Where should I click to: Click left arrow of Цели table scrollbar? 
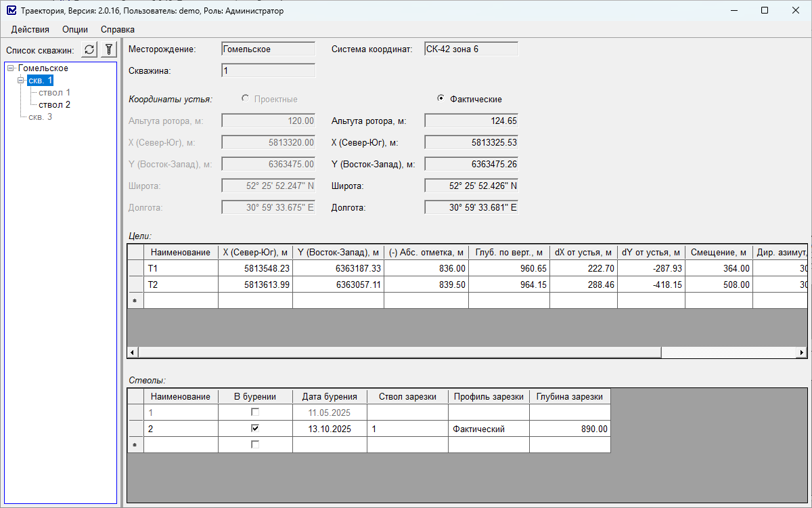[x=132, y=353]
